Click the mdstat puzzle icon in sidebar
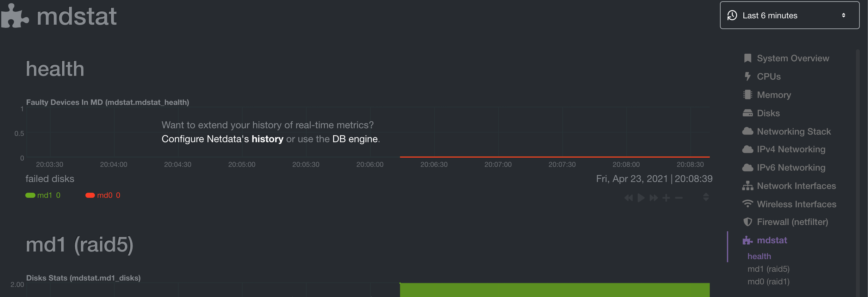The width and height of the screenshot is (868, 297). 747,240
